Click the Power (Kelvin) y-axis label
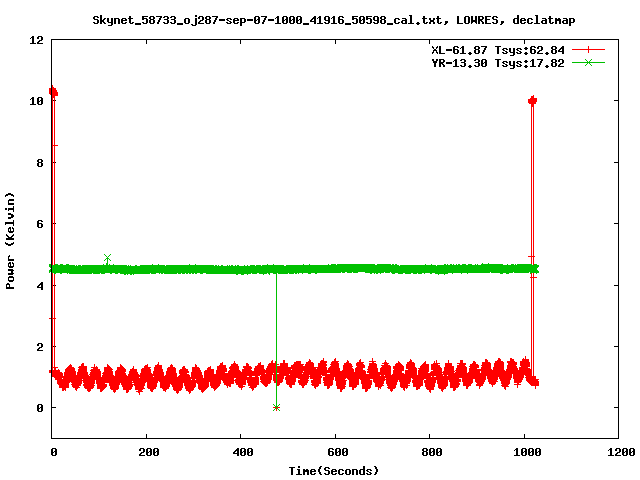This screenshot has width=640, height=480. tap(10, 241)
